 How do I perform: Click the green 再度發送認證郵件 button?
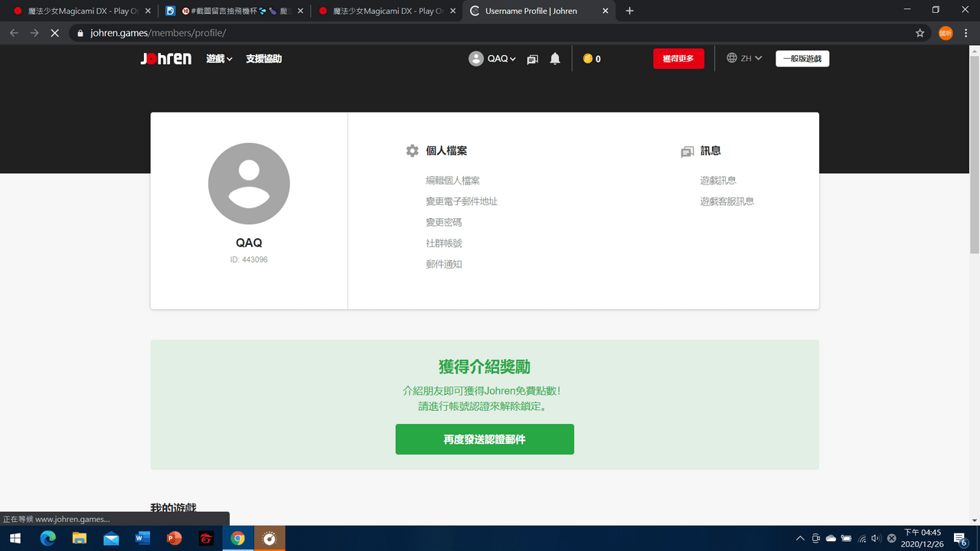click(485, 439)
